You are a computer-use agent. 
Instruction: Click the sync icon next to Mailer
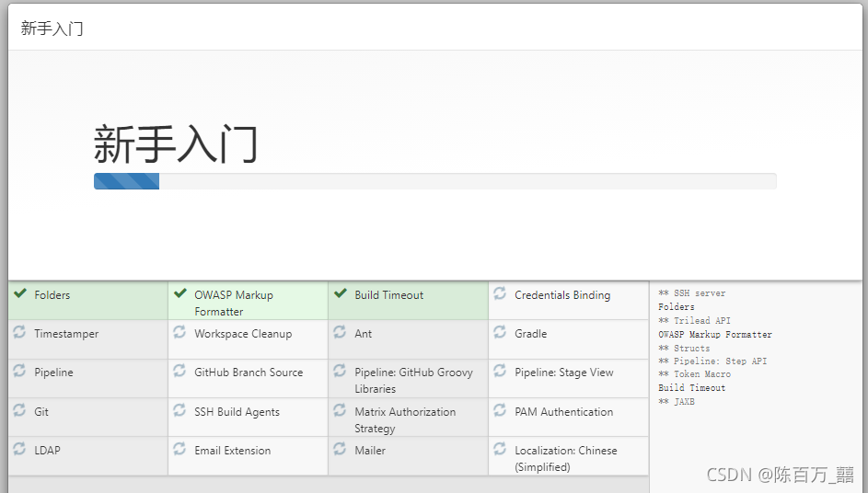(x=340, y=449)
